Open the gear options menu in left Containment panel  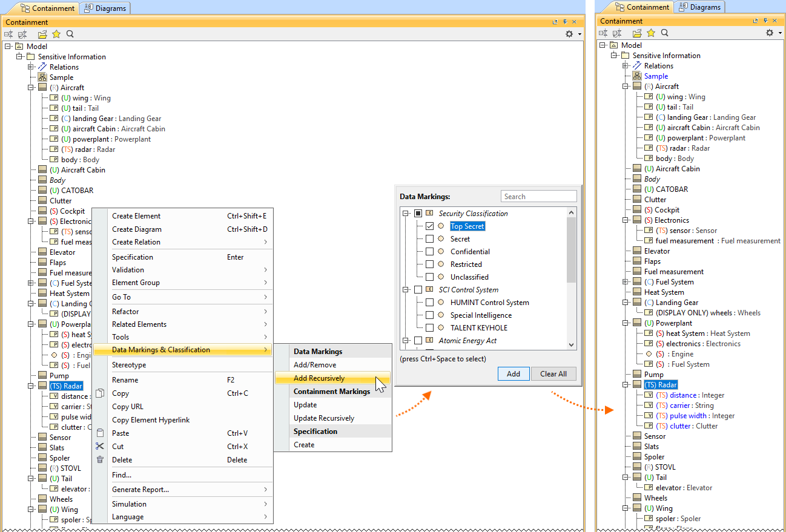tap(570, 34)
